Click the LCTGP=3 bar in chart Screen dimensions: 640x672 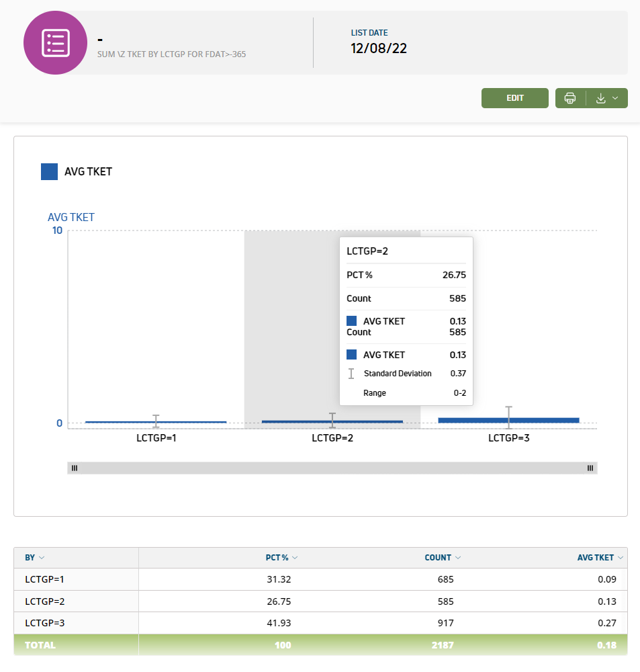508,420
